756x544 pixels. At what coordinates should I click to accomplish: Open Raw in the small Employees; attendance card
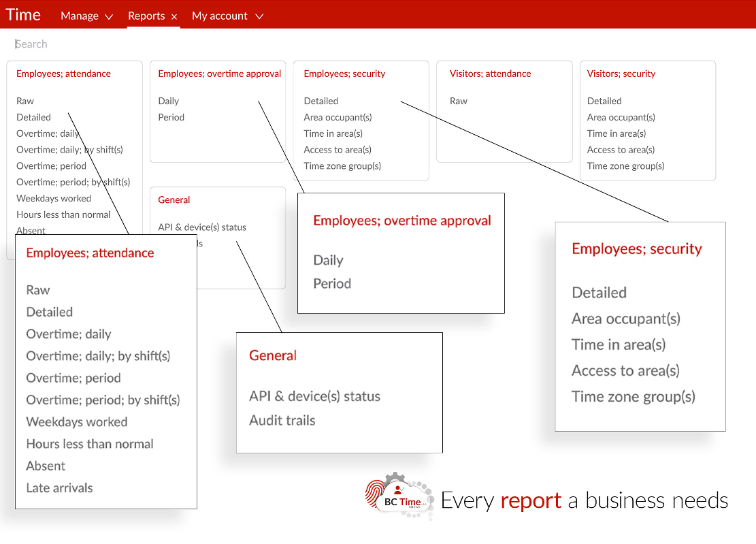pos(25,101)
